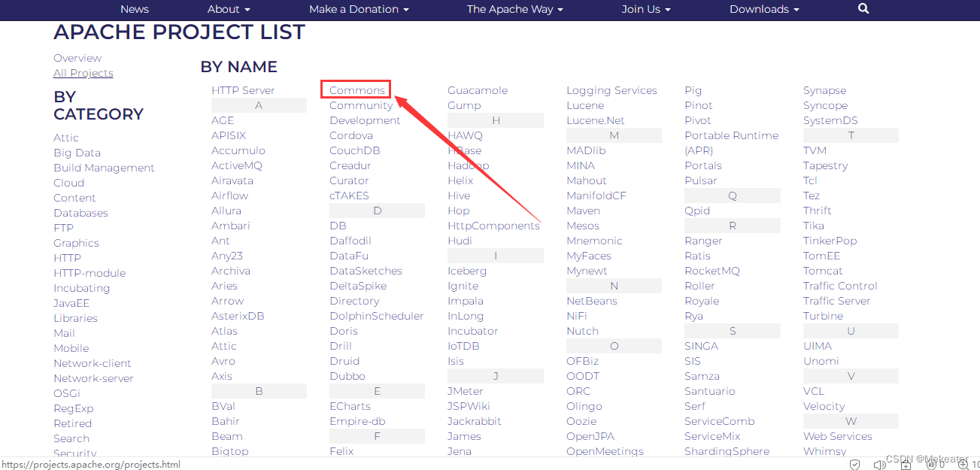980x470 pixels.
Task: Open the AsterixDB project
Action: pyautogui.click(x=238, y=316)
